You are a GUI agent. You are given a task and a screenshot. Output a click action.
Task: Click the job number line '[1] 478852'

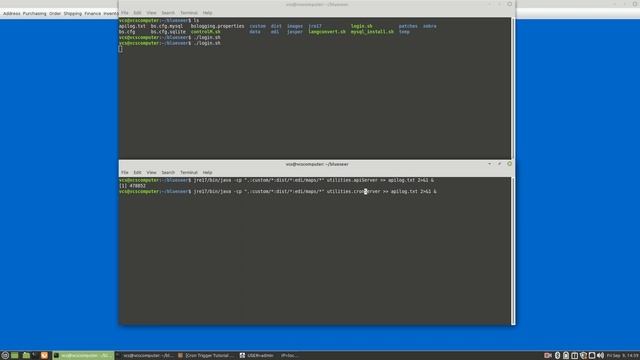(x=132, y=186)
